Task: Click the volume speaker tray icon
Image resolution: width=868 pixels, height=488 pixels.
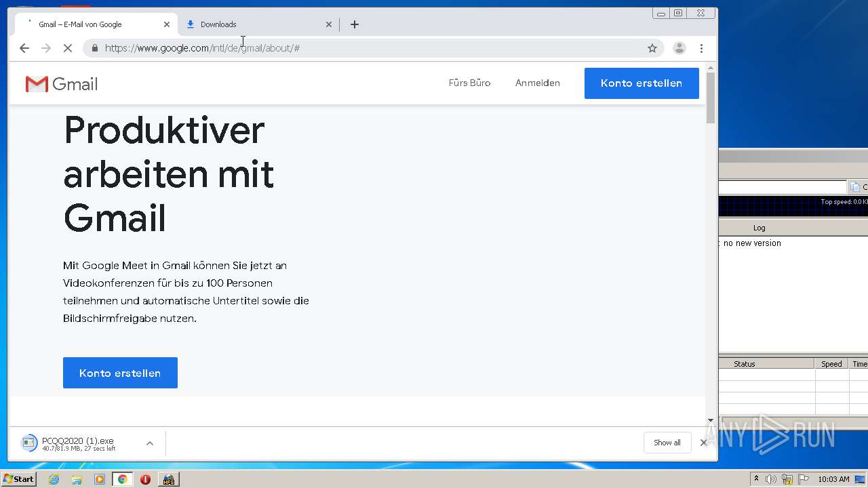Action: [771, 479]
